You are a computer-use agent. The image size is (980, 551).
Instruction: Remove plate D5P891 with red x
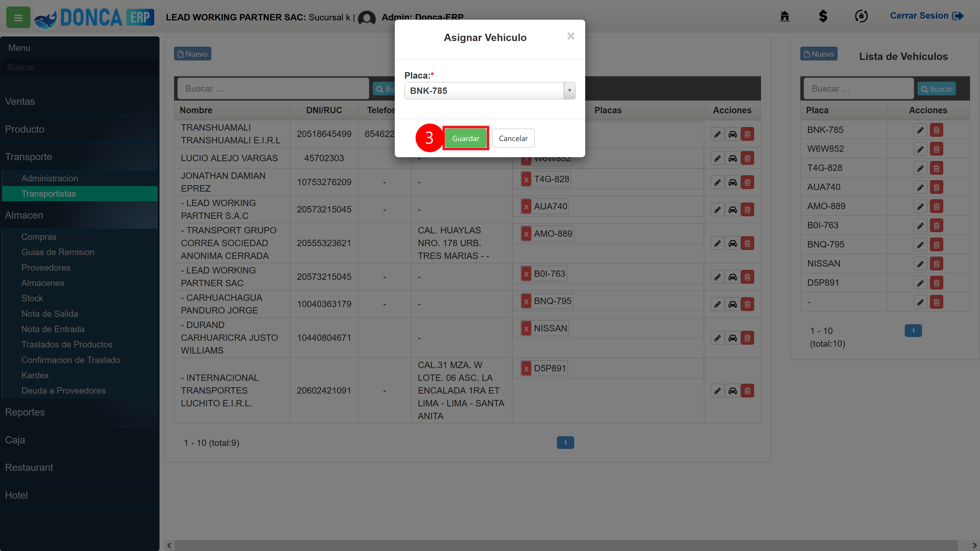click(526, 368)
